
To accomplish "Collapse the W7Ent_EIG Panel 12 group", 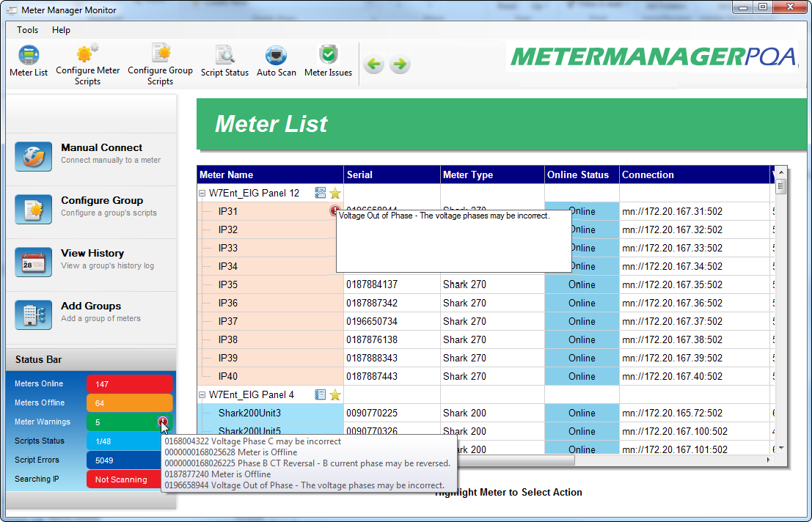I will (x=202, y=194).
